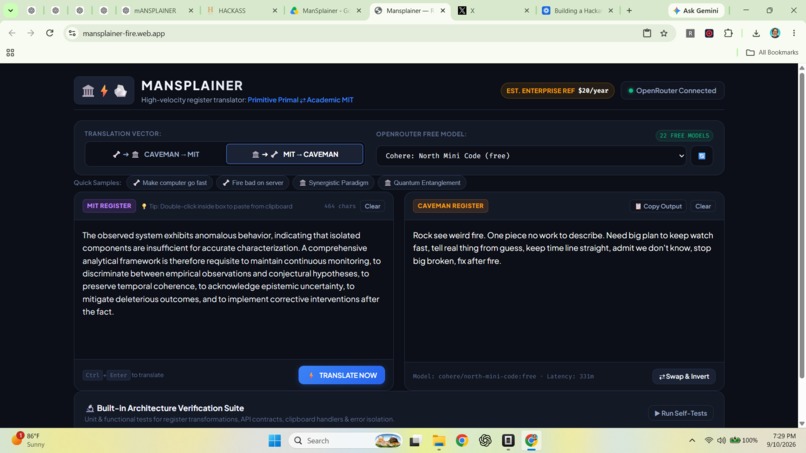The width and height of the screenshot is (806, 453).
Task: Click 'CAVEMAN REGISTER' label
Action: tap(450, 206)
